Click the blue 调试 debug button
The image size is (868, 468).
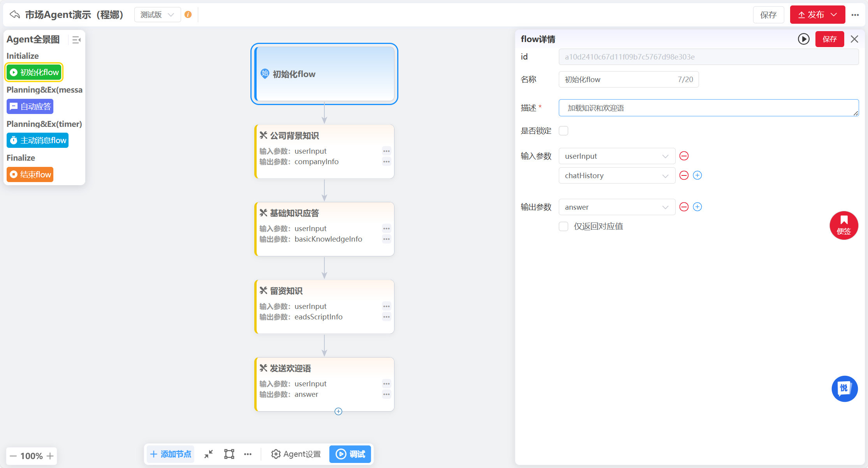pyautogui.click(x=350, y=454)
